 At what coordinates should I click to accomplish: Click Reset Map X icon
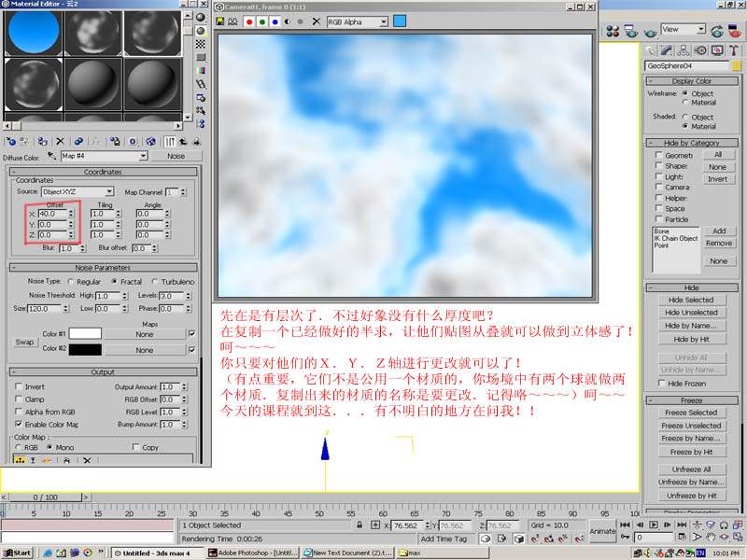click(60, 142)
